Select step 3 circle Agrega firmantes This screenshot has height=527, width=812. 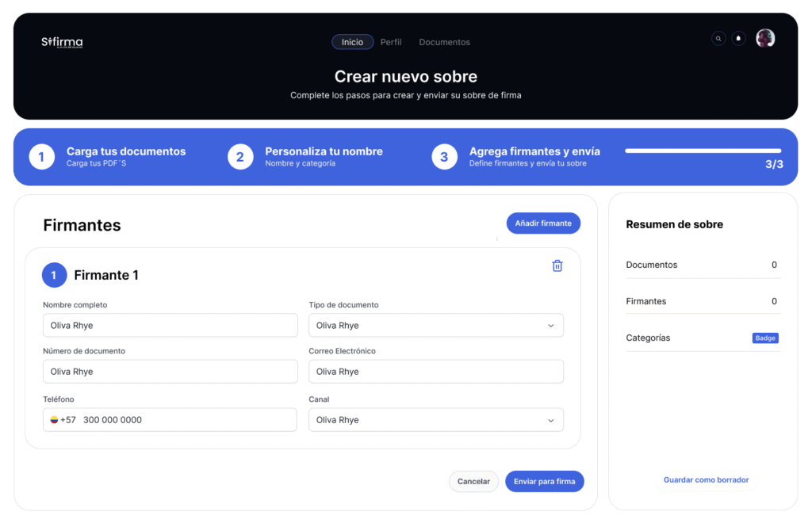pyautogui.click(x=444, y=157)
